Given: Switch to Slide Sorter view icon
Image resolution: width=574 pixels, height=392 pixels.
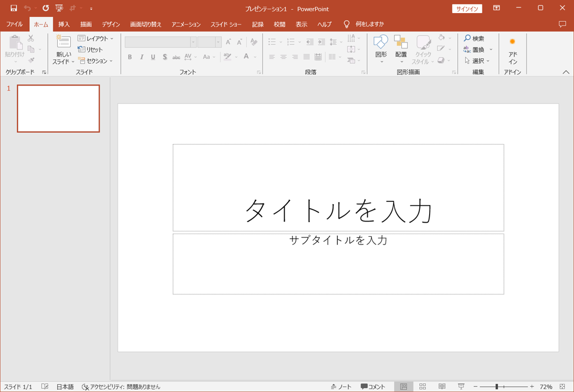Looking at the screenshot, I should (x=423, y=387).
